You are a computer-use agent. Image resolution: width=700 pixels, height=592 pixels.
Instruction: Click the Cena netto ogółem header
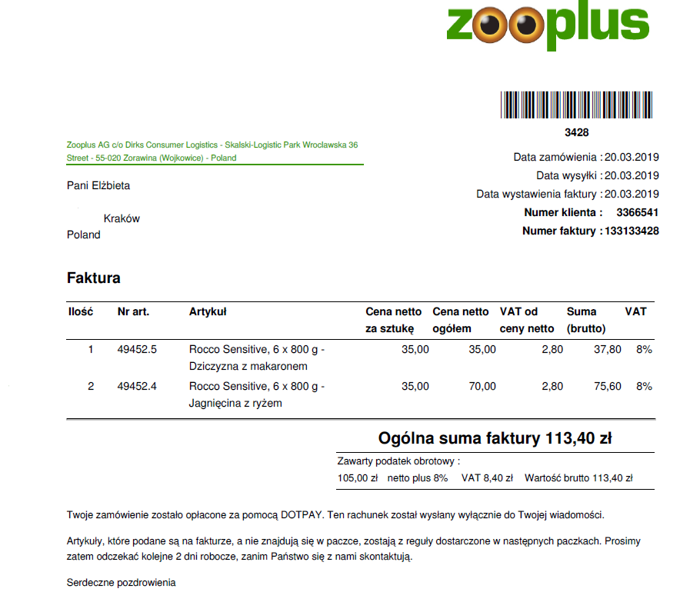(x=460, y=320)
